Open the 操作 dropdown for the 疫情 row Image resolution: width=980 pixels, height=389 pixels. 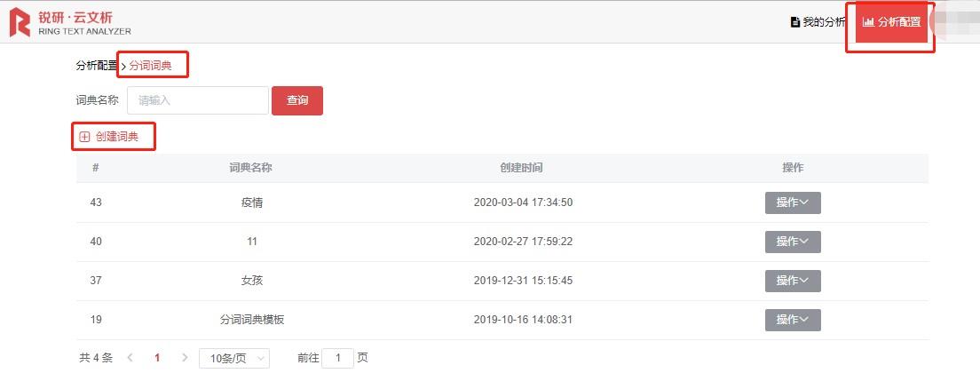coord(793,202)
